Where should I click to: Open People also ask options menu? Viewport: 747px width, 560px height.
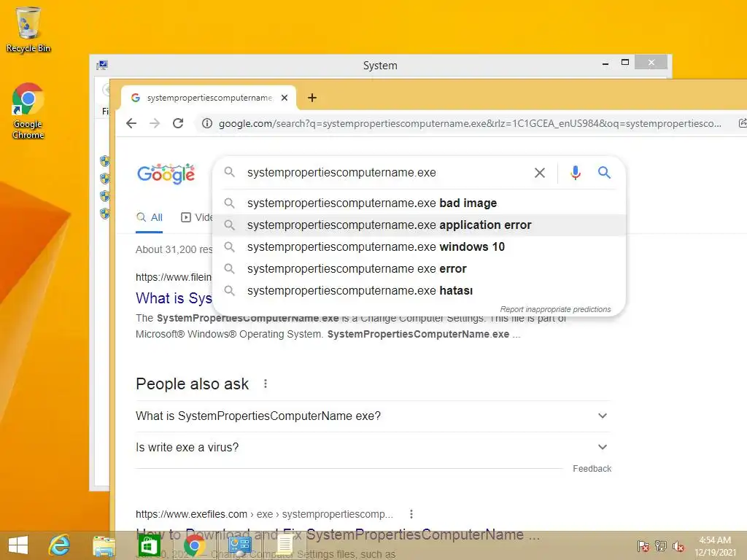pos(266,384)
